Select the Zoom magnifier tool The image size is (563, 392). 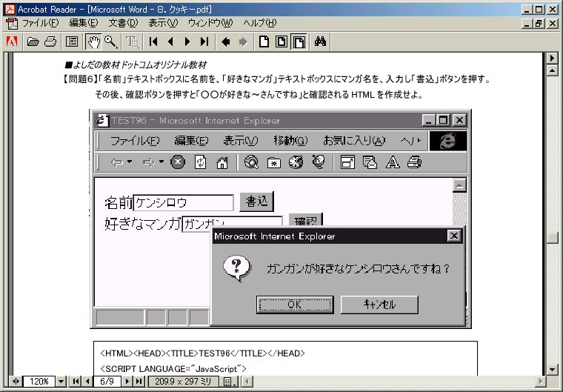point(110,41)
